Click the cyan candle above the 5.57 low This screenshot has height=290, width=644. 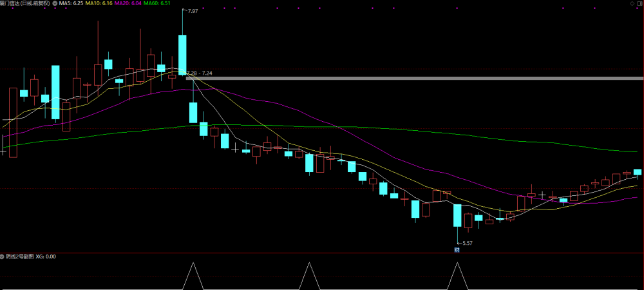point(457,215)
